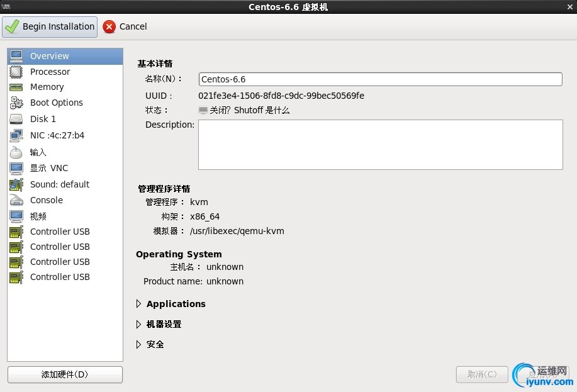Click the green checkmark Begin Installation icon
The width and height of the screenshot is (577, 392).
click(12, 26)
